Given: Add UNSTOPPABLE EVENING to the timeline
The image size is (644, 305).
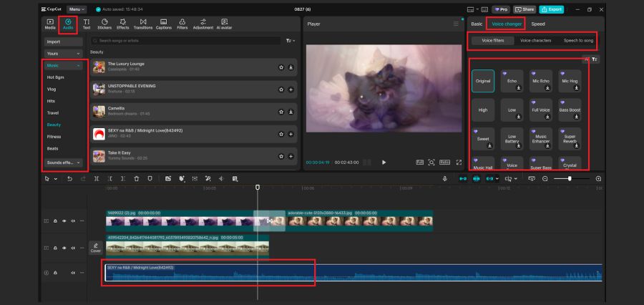Looking at the screenshot, I should point(291,89).
